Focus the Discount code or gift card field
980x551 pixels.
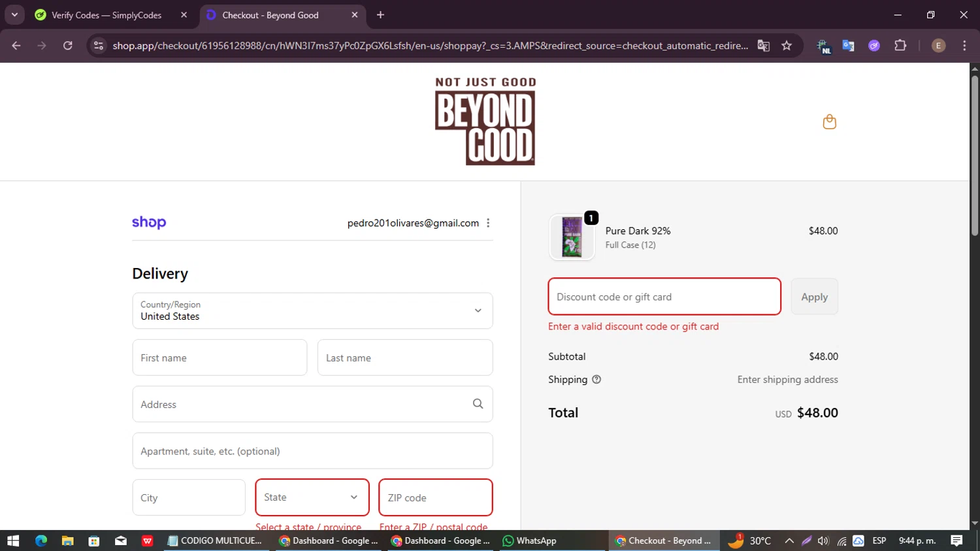click(x=664, y=297)
